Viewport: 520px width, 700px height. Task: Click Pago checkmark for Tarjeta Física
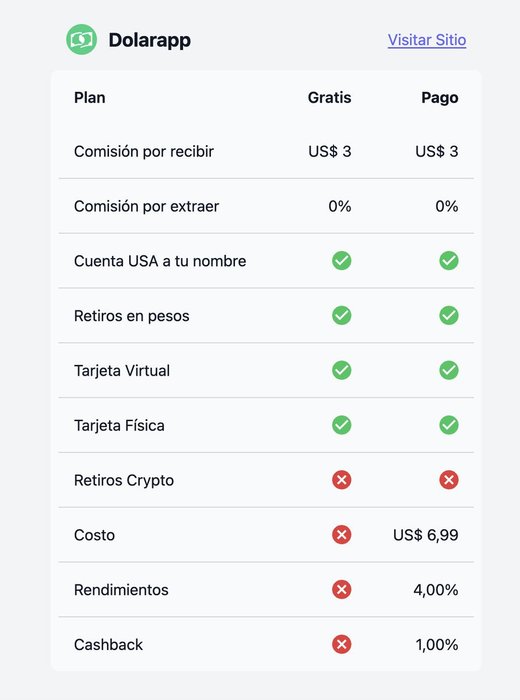[449, 425]
